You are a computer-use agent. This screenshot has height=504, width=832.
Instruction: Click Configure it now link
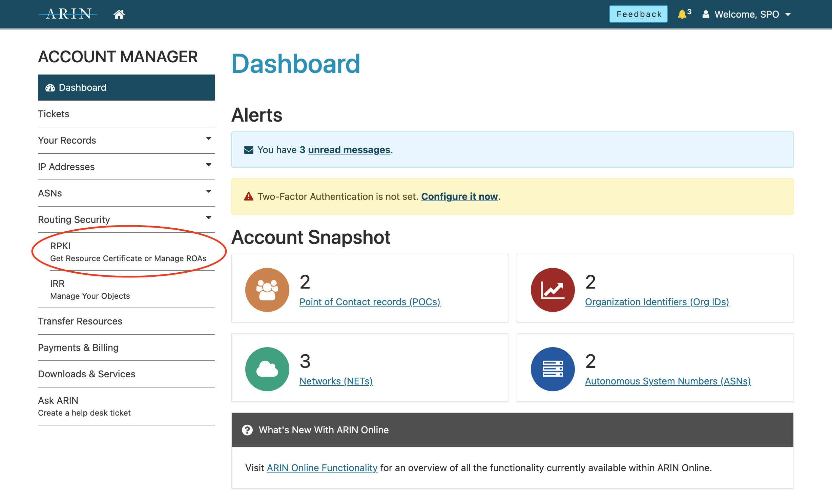pyautogui.click(x=459, y=196)
